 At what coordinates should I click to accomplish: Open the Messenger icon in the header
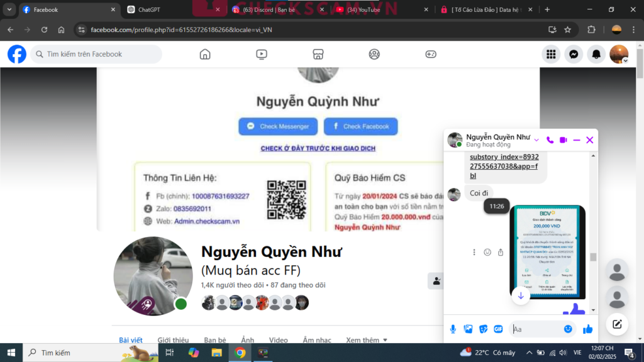point(574,55)
